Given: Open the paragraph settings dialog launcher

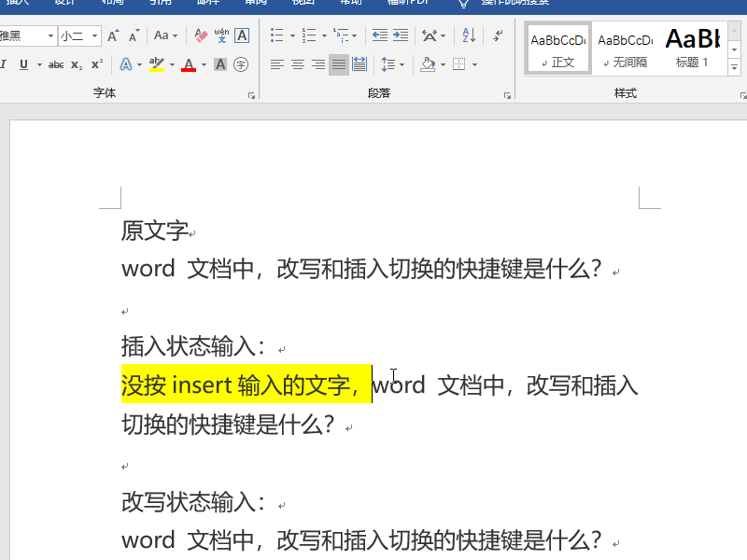Looking at the screenshot, I should tap(507, 96).
